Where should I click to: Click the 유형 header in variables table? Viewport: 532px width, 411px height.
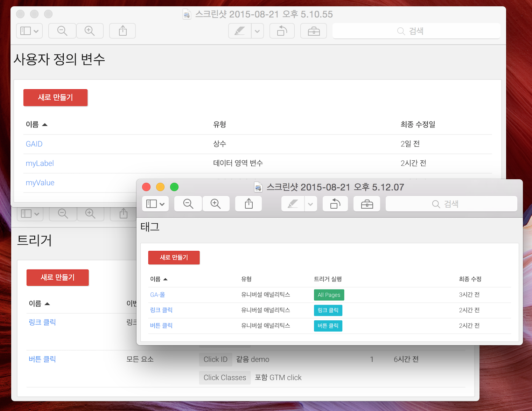[220, 124]
